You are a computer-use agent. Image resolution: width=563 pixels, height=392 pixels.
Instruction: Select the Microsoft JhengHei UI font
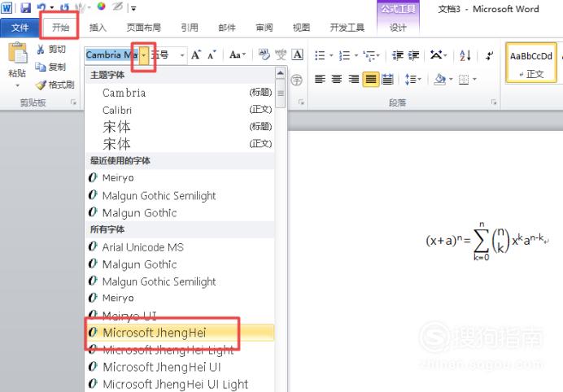tap(180, 367)
